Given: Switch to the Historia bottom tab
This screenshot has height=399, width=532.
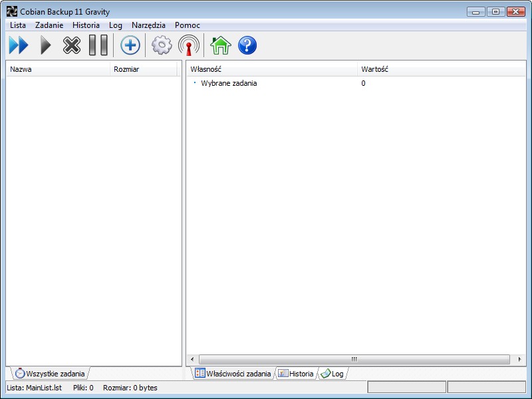Looking at the screenshot, I should pyautogui.click(x=296, y=374).
